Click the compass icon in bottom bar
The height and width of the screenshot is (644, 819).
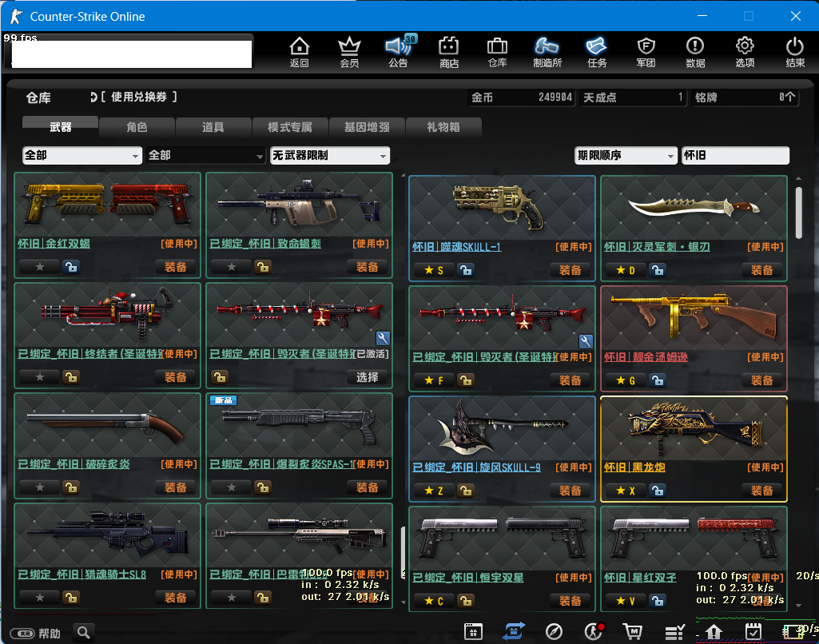pos(554,632)
